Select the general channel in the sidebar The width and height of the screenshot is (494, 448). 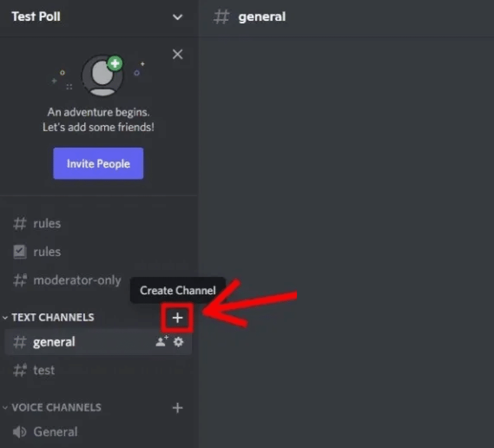pyautogui.click(x=54, y=342)
